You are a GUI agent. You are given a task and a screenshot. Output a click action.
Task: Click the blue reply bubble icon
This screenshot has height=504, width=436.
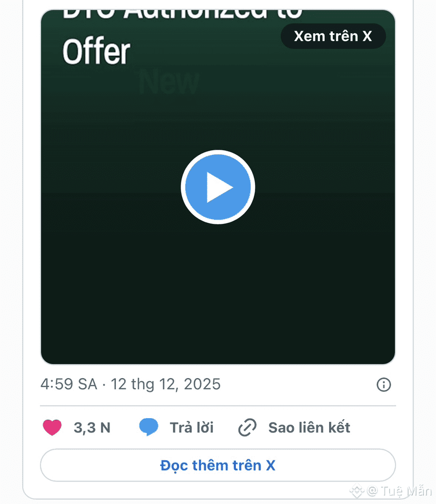(148, 427)
